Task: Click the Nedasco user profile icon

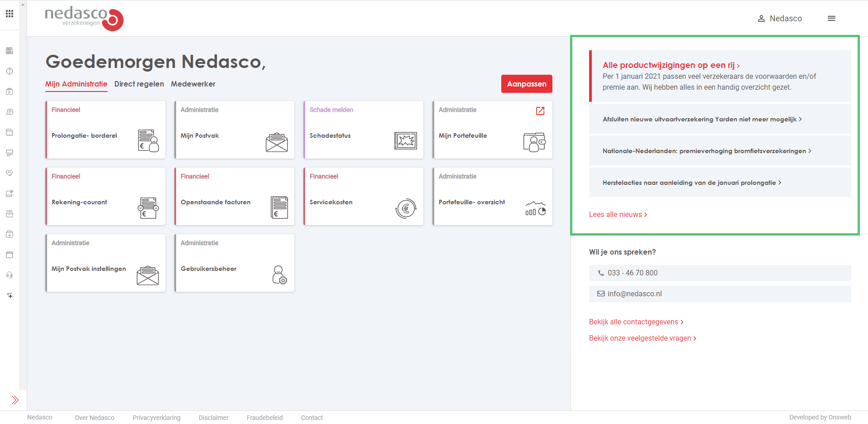Action: click(x=761, y=19)
